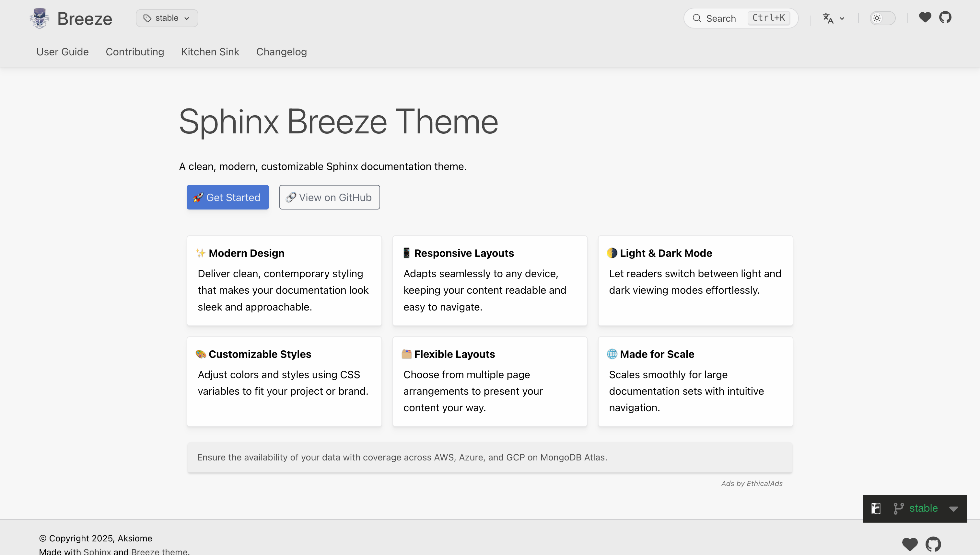Click the copyright Aksiome text
The height and width of the screenshot is (555, 980).
pos(95,538)
